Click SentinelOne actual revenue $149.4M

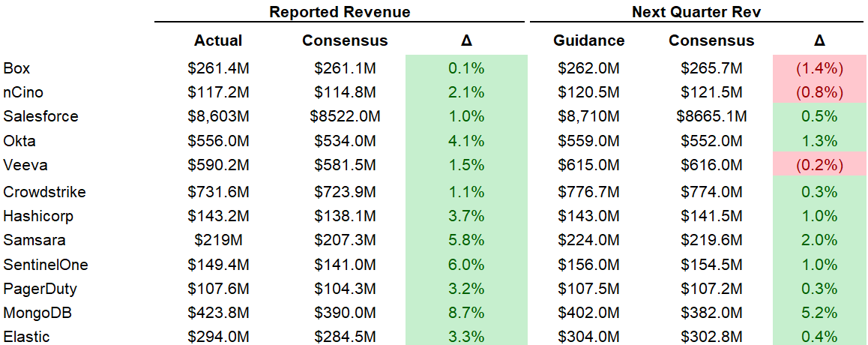point(218,265)
